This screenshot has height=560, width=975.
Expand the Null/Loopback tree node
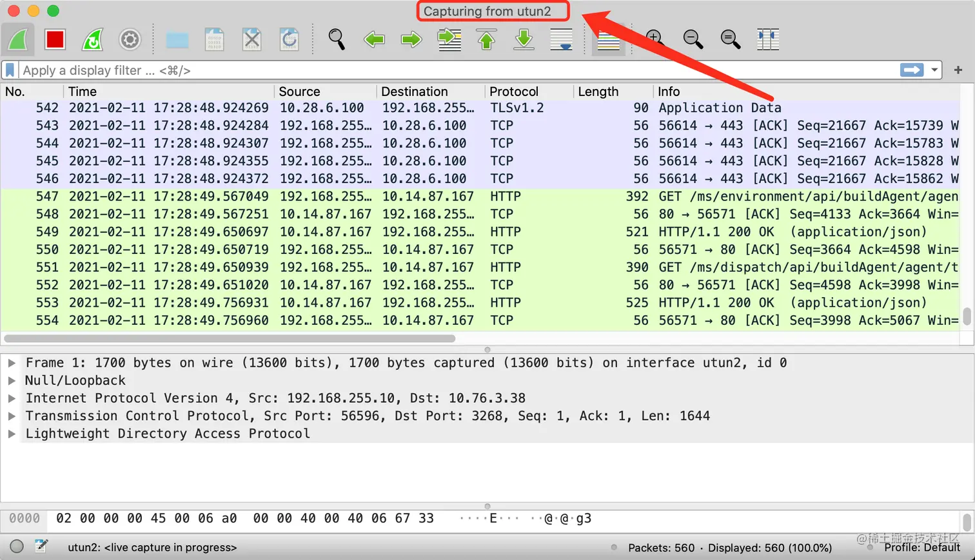point(12,380)
